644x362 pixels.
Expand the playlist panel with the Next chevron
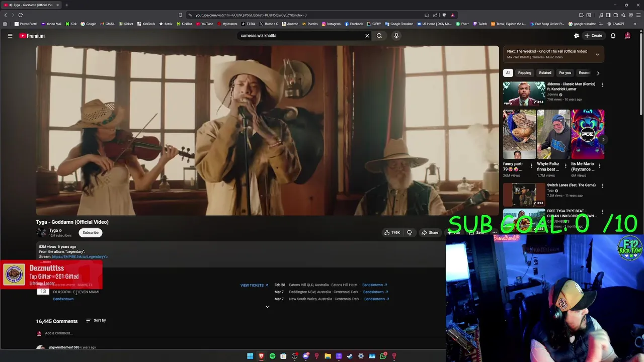(x=597, y=54)
